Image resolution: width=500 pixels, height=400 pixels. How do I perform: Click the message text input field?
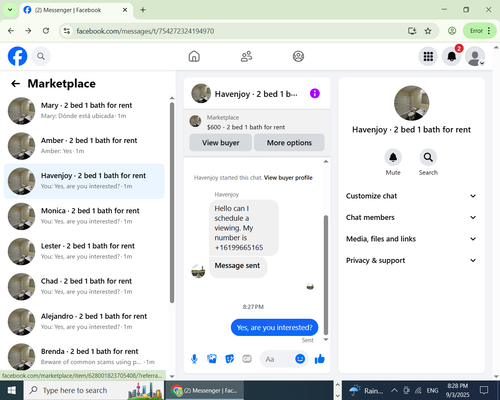pyautogui.click(x=278, y=359)
